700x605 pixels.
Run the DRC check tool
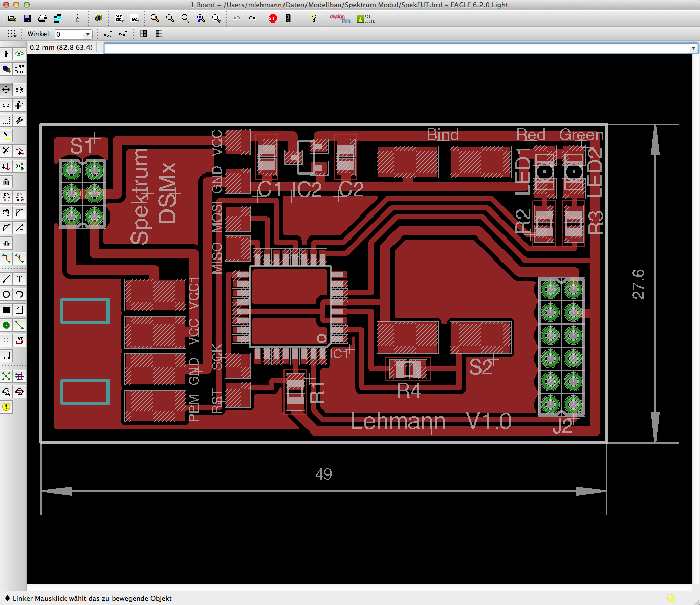point(19,392)
